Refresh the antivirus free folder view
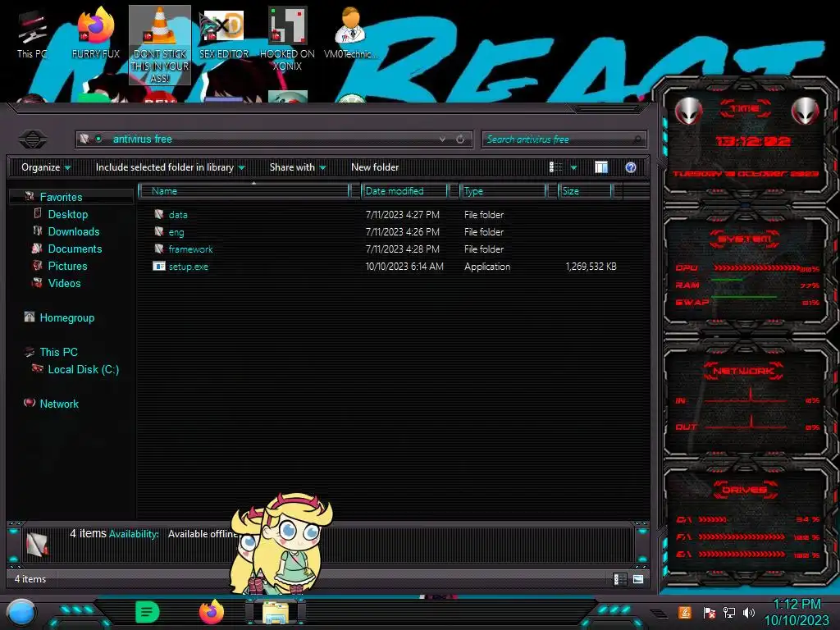Viewport: 840px width, 630px height. point(460,139)
